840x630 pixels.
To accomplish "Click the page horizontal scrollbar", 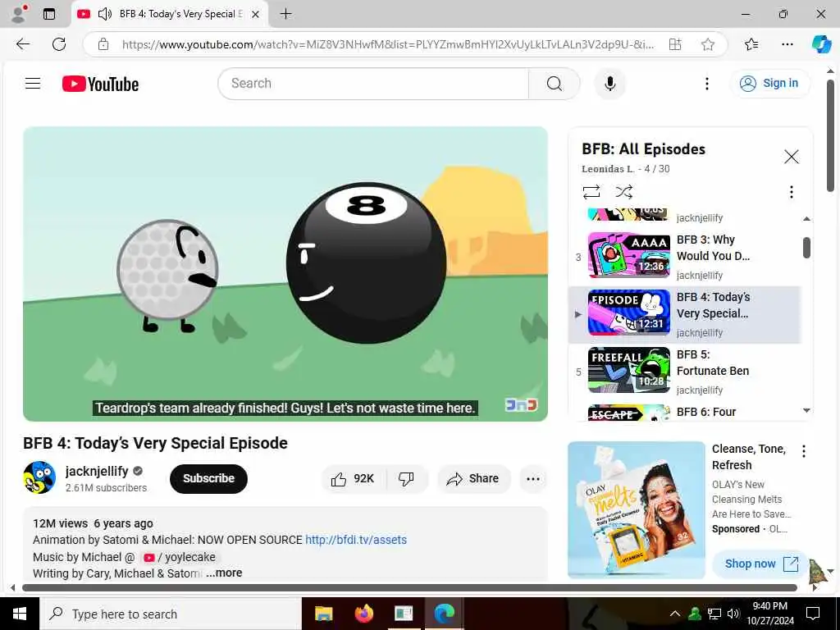I will coord(409,587).
